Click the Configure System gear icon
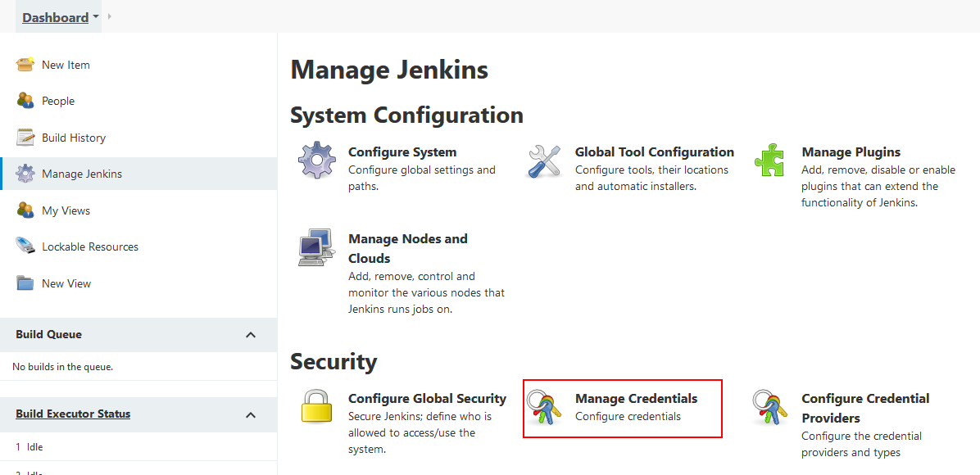Viewport: 980px width, 475px height. pos(317,160)
